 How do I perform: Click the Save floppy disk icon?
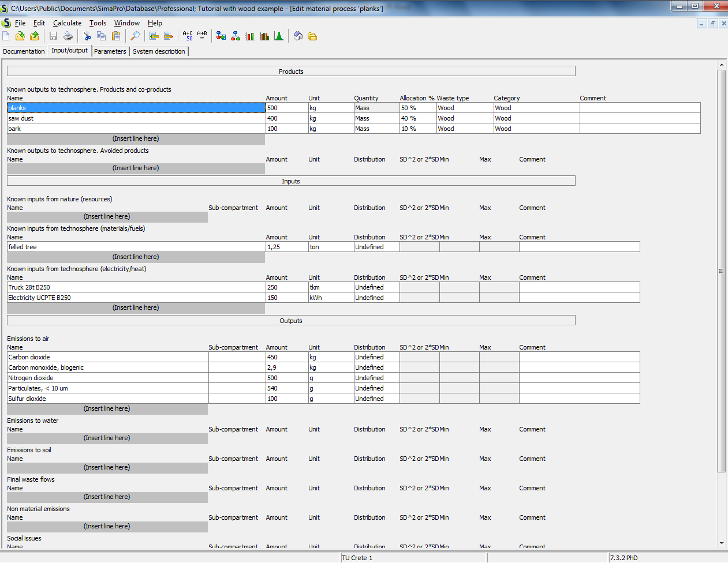(x=53, y=36)
